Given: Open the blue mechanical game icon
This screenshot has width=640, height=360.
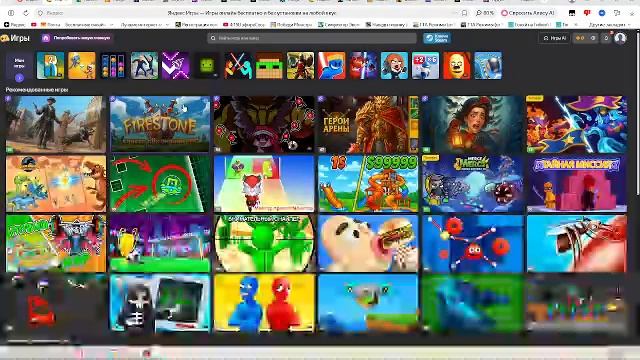Looking at the screenshot, I should tap(488, 65).
